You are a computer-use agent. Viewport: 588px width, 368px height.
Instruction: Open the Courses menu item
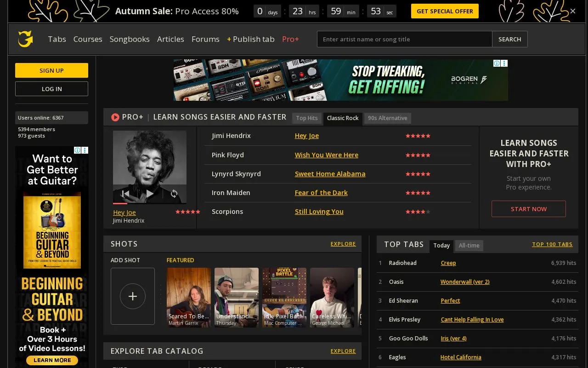point(88,39)
